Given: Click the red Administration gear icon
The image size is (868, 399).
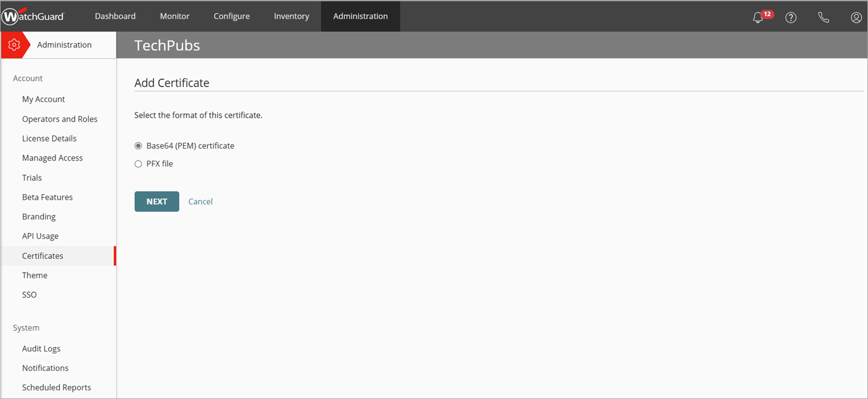Looking at the screenshot, I should [x=15, y=44].
